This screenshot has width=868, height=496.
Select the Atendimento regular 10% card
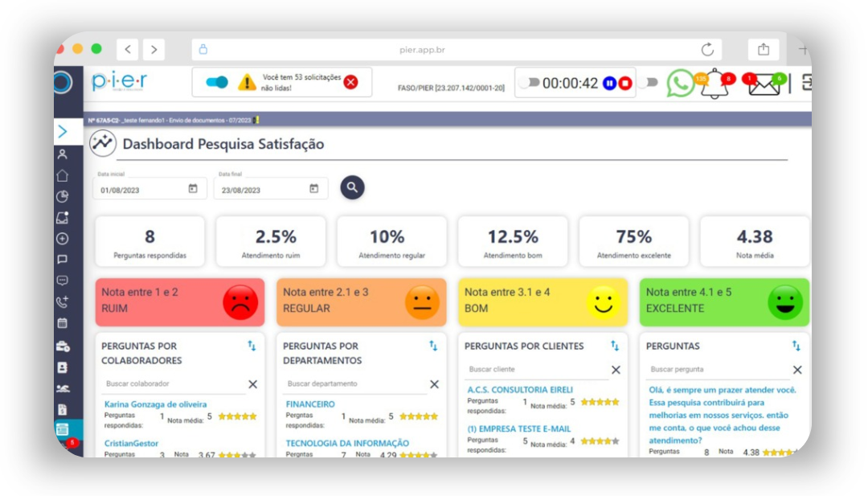[392, 241]
